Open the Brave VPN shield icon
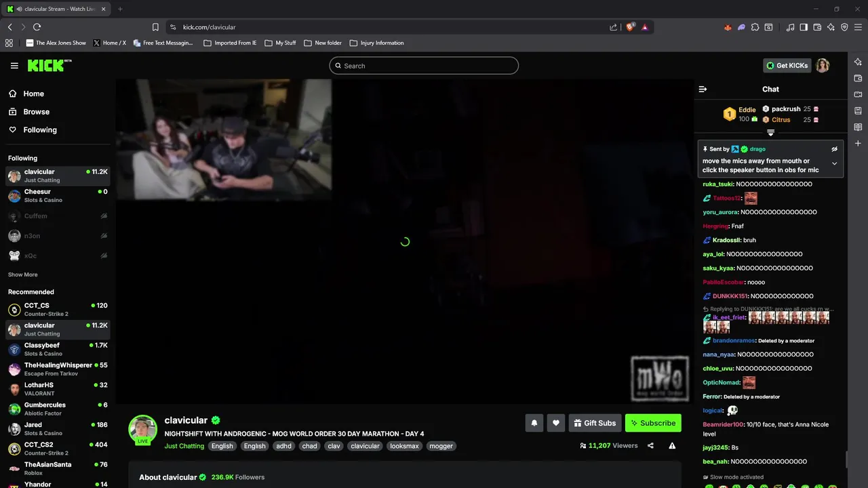Viewport: 868px width, 488px height. click(844, 27)
